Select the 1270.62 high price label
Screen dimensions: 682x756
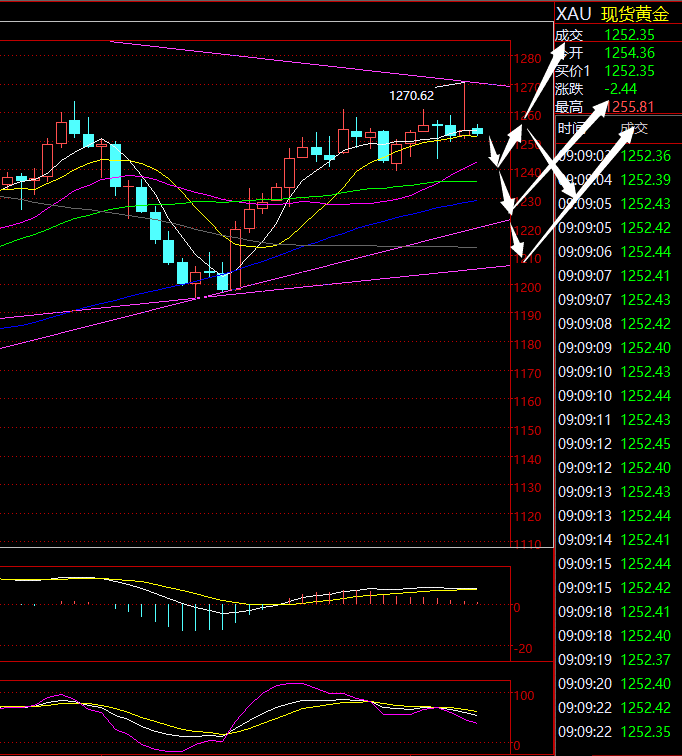point(412,96)
